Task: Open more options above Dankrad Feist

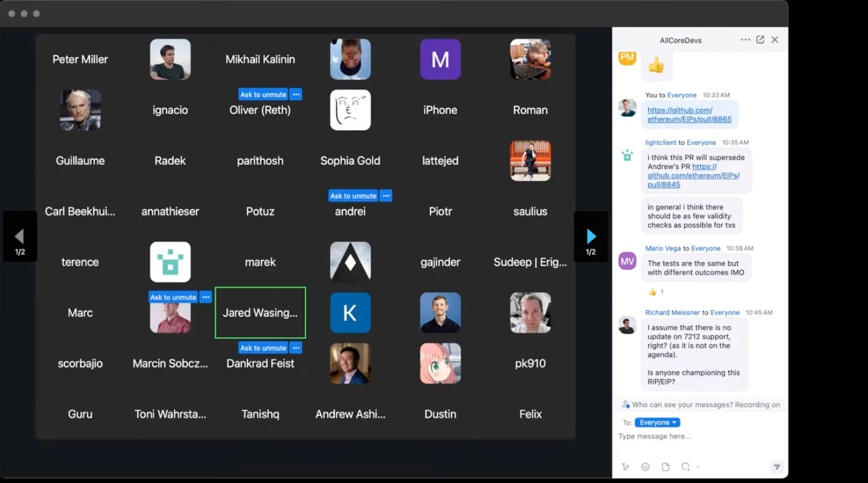Action: (296, 348)
